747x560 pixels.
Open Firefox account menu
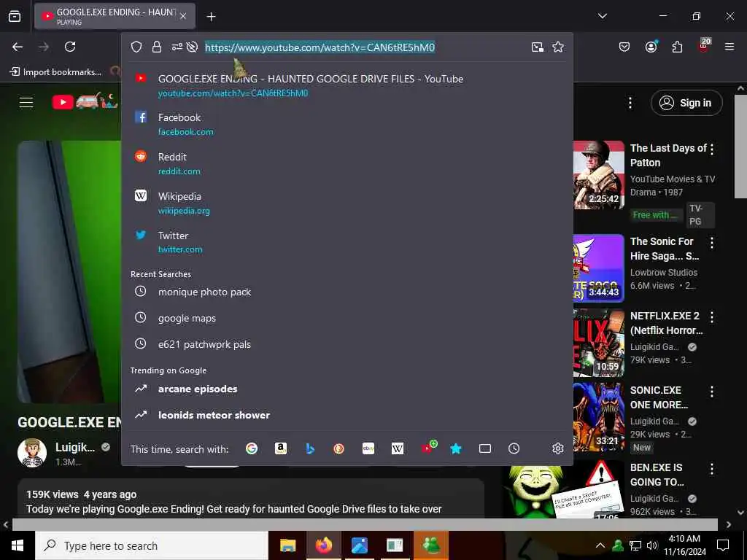click(651, 47)
